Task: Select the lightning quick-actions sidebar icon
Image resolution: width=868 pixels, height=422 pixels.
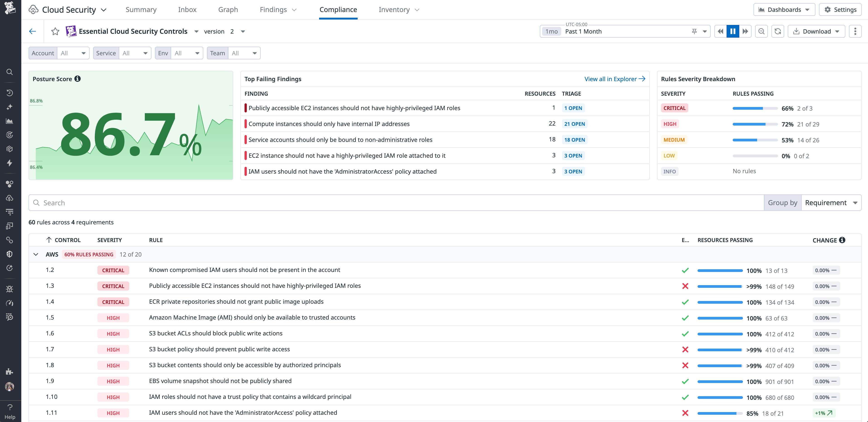Action: point(10,163)
